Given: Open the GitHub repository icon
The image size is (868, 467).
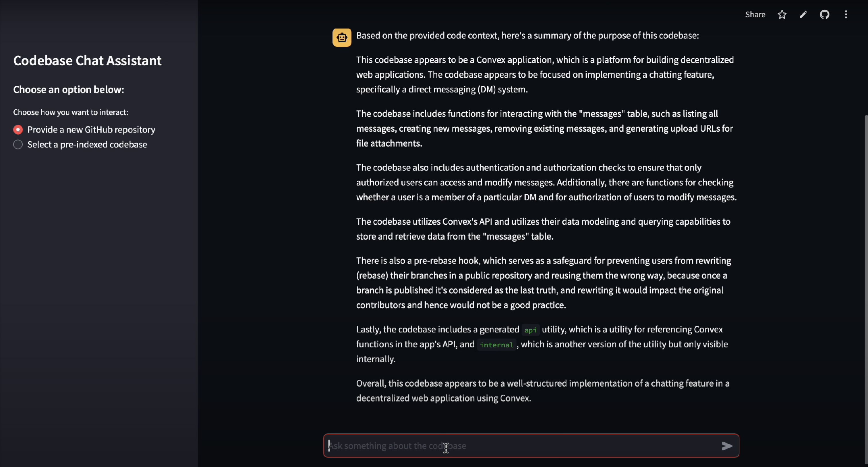Looking at the screenshot, I should tap(825, 14).
